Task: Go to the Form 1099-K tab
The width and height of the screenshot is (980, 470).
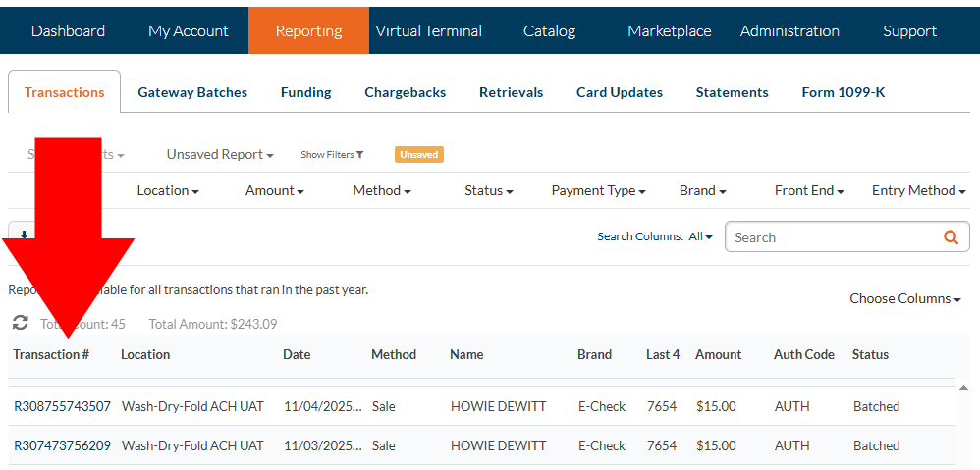Action: 843,92
